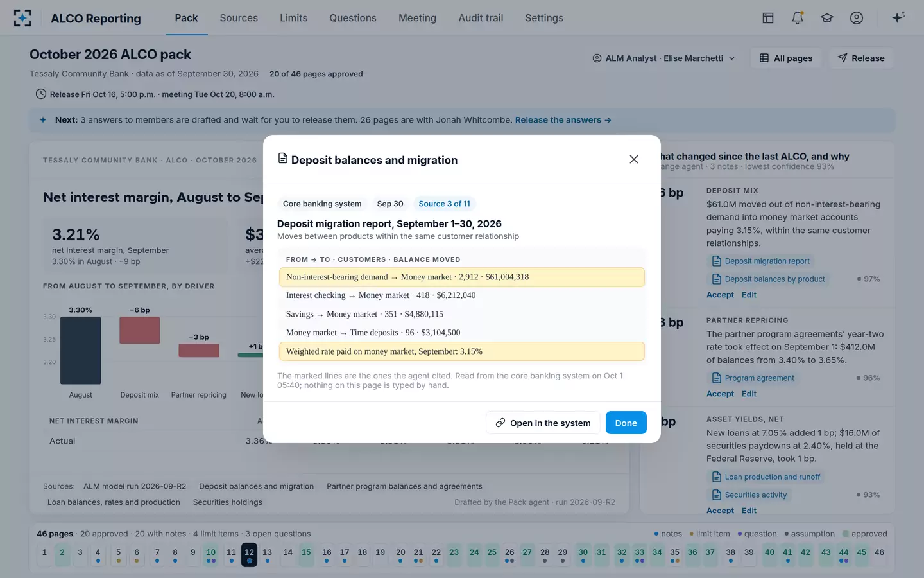Edit the Deposit mix note
The width and height of the screenshot is (924, 578).
pyautogui.click(x=749, y=295)
